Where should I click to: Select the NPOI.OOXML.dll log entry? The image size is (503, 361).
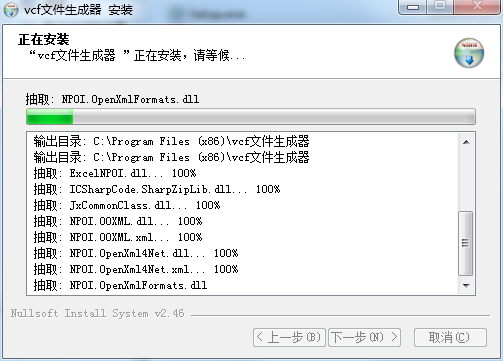118,221
